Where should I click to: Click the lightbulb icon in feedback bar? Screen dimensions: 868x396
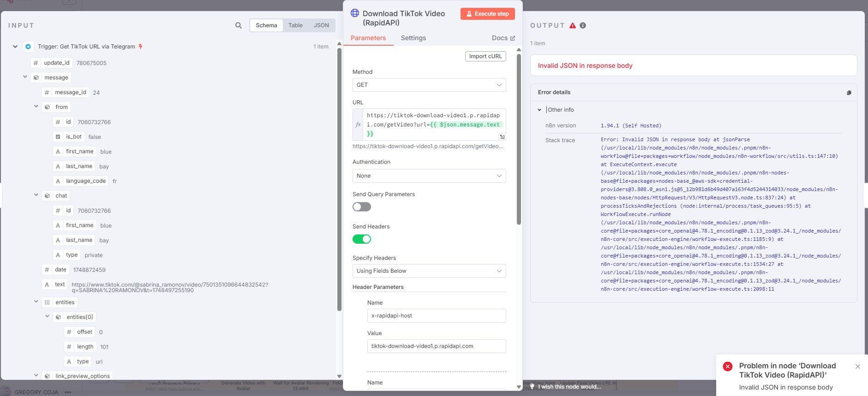tap(532, 387)
